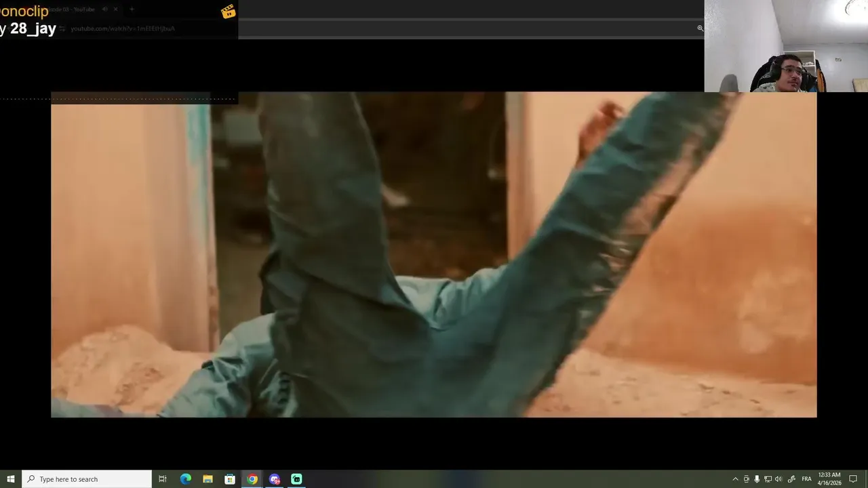Image resolution: width=868 pixels, height=488 pixels.
Task: Click the Meet Now tray icon
Action: tap(747, 479)
